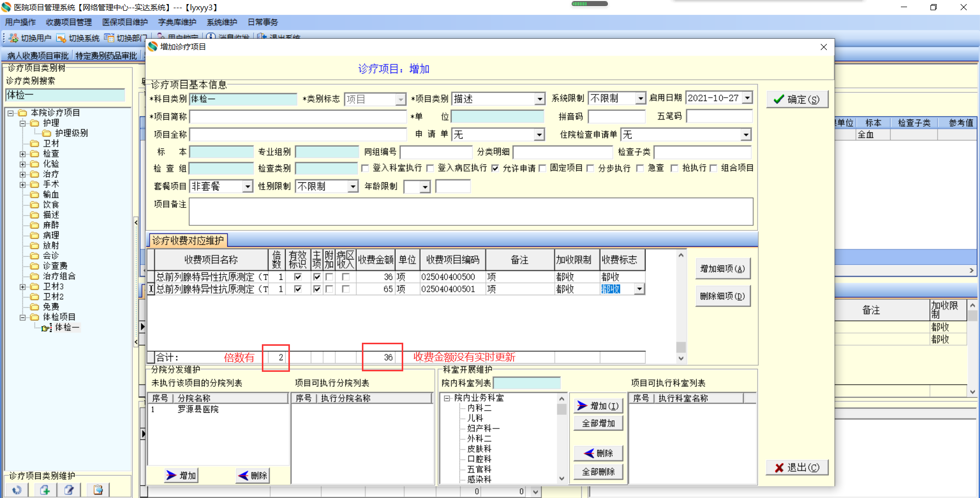This screenshot has width=980, height=498.
Task: Tick the 固定项目 checkbox
Action: [x=543, y=168]
